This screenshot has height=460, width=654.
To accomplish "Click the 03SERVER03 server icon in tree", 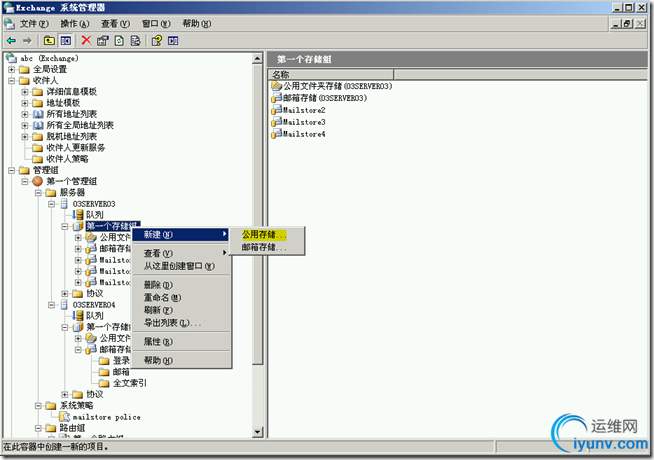I will coord(64,204).
